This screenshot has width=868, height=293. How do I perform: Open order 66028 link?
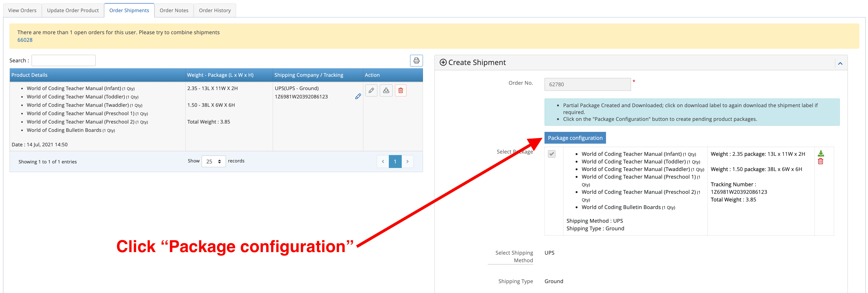(x=25, y=40)
